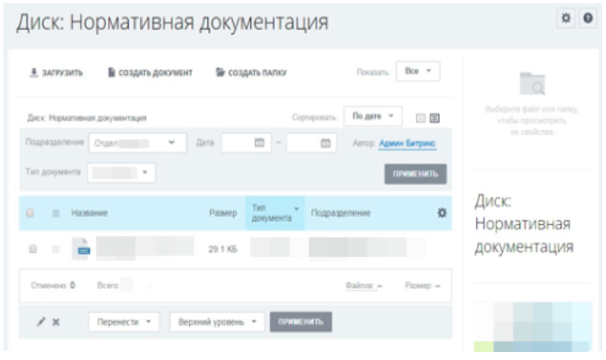Click the doc file icon in the row

point(81,249)
